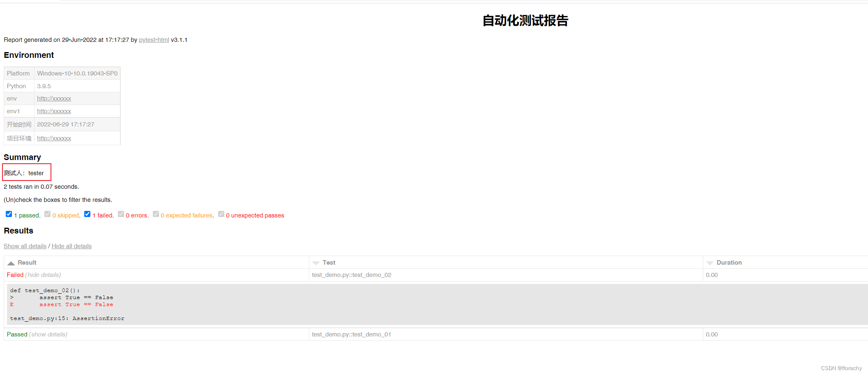Click the Results section heading
Screen dimensions: 868x375
(18, 231)
